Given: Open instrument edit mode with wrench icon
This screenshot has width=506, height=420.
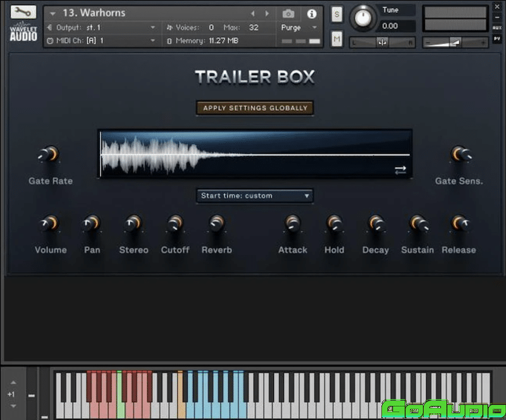Looking at the screenshot, I should pyautogui.click(x=23, y=12).
